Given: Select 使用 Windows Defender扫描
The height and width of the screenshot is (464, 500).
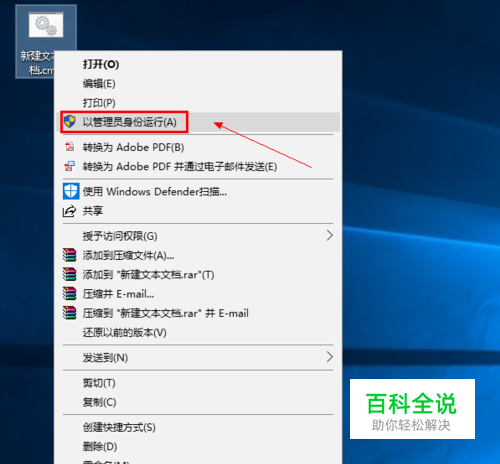Looking at the screenshot, I should tap(198, 192).
